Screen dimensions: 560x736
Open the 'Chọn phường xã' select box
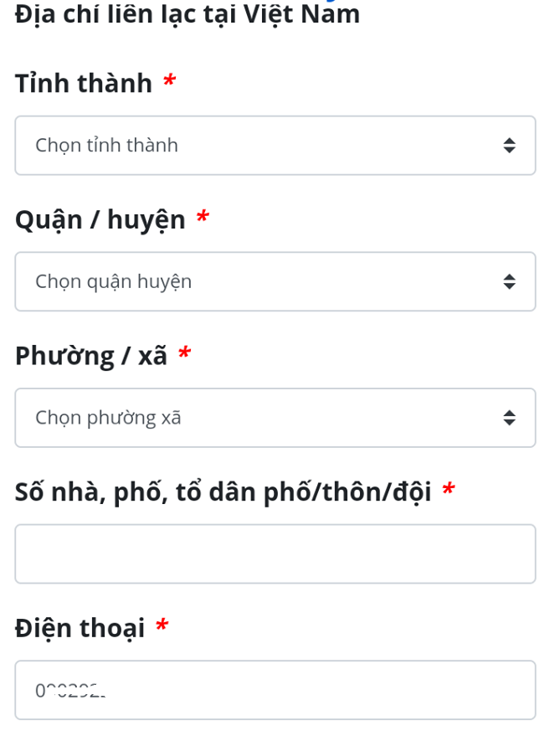pos(275,418)
